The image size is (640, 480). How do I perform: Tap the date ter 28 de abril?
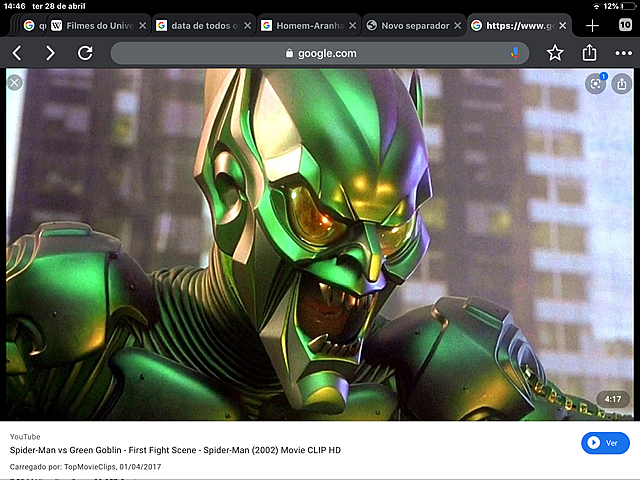[59, 6]
